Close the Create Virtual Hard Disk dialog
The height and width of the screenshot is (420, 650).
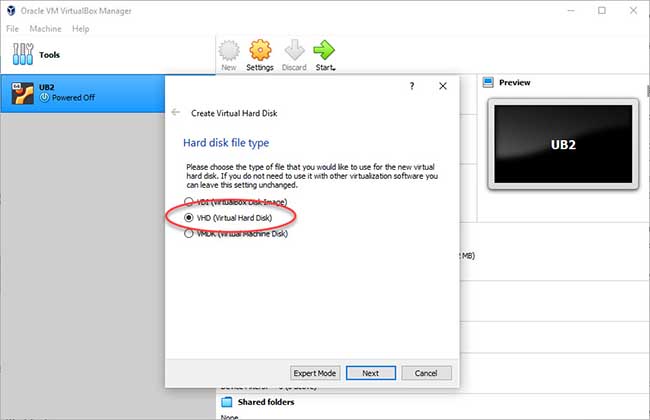[x=443, y=86]
